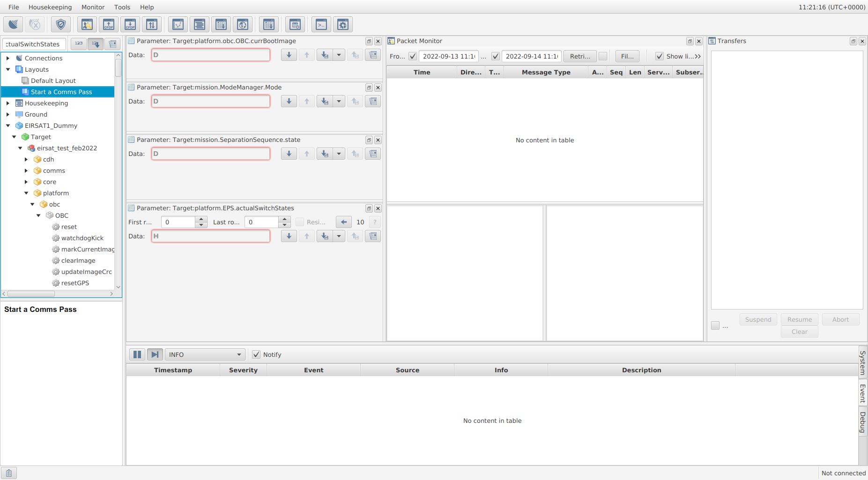The width and height of the screenshot is (868, 480).
Task: Click the data transfer up/down toolbar icon
Action: click(x=152, y=24)
